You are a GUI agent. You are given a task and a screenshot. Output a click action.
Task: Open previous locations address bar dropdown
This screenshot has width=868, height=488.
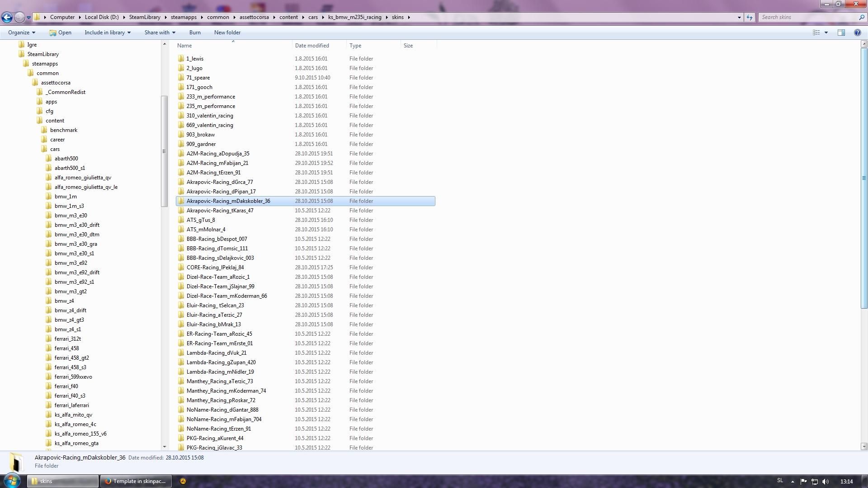(x=739, y=17)
